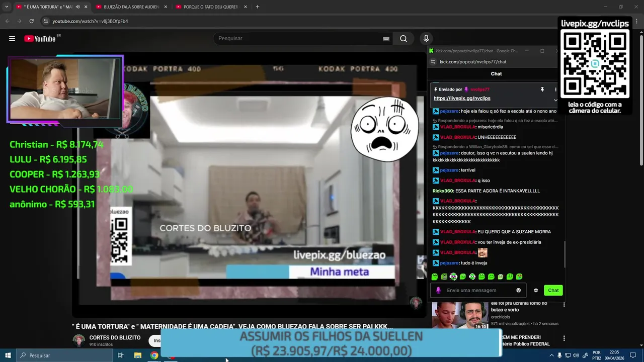Open Google Chrome from the taskbar

(154, 355)
